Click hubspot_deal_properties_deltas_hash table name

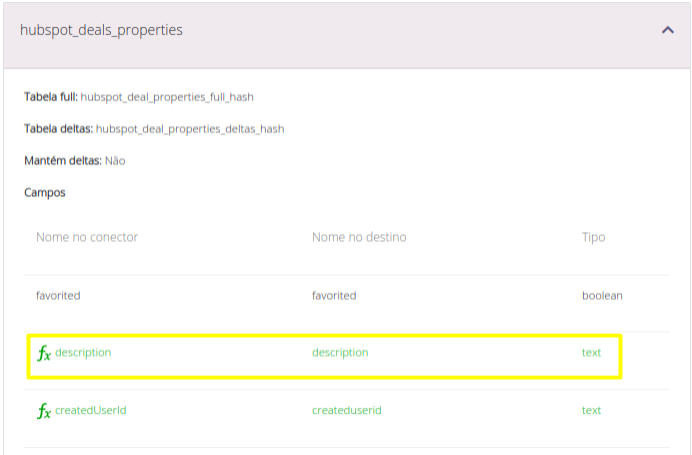[x=189, y=129]
